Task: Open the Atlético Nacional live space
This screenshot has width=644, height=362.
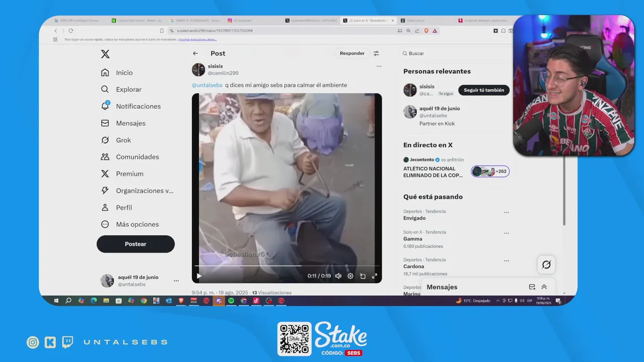Action: (x=433, y=172)
